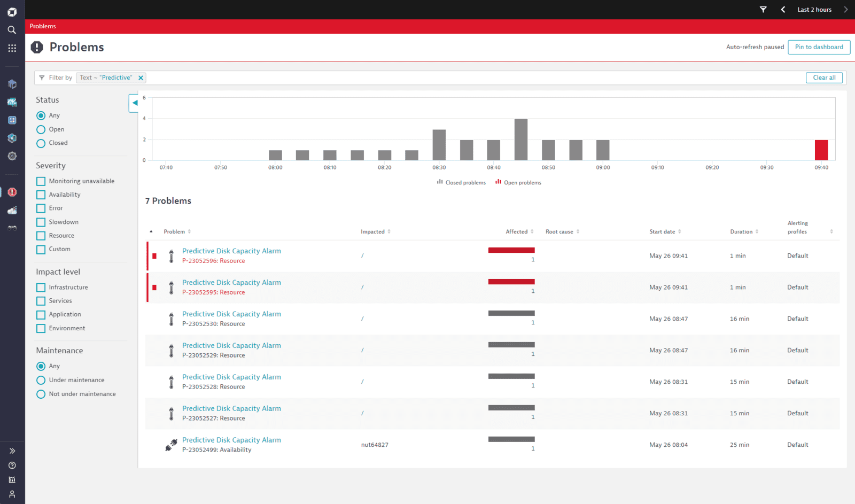Expand the collapsed sidebar with double chevron
This screenshot has width=855, height=504.
coord(12,451)
